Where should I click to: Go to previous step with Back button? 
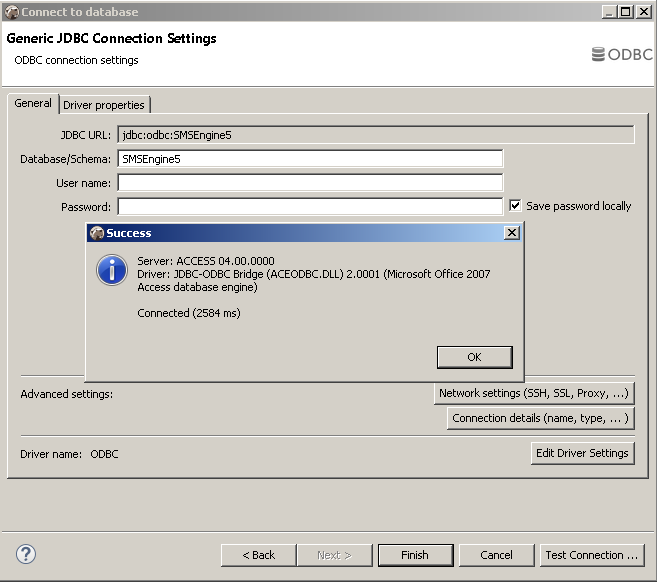259,555
